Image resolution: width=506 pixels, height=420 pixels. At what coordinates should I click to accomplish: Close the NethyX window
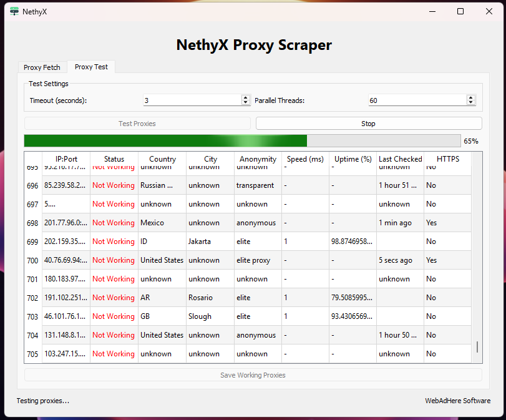(x=489, y=12)
